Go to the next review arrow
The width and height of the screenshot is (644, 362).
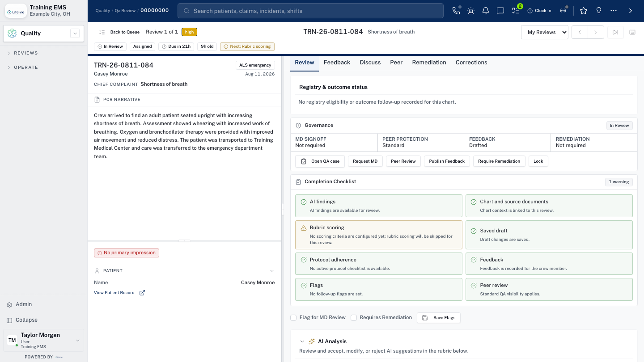pos(596,32)
